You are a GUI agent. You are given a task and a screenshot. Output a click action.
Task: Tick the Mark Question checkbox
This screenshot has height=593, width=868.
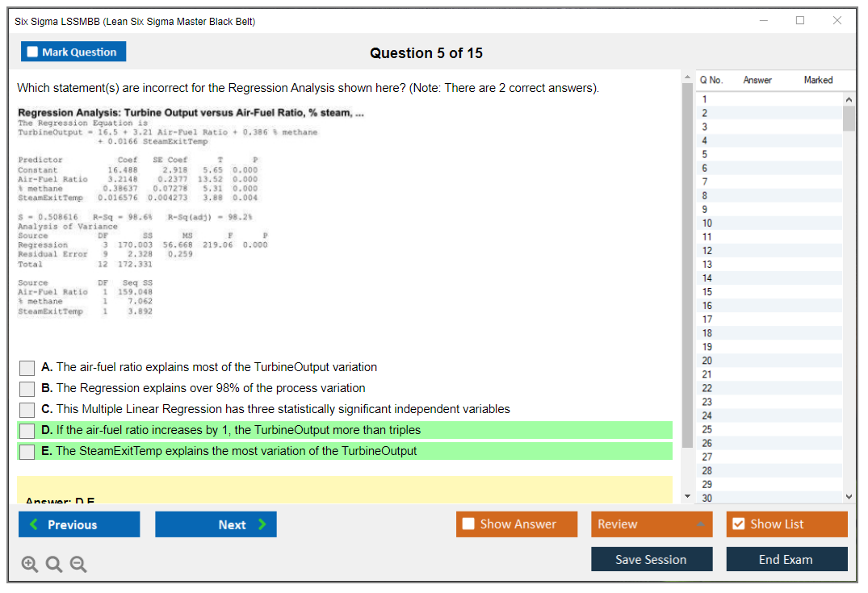coord(33,52)
